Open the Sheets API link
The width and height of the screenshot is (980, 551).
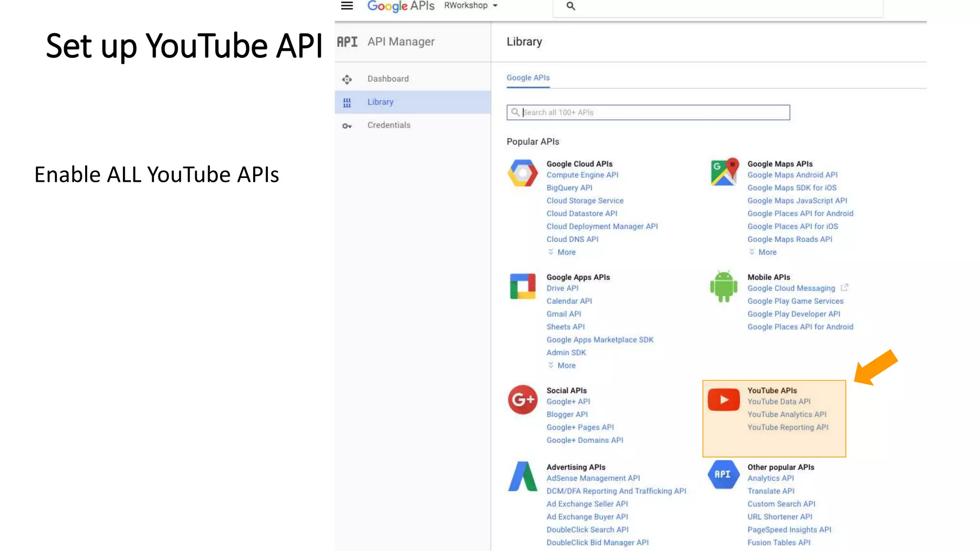coord(566,327)
